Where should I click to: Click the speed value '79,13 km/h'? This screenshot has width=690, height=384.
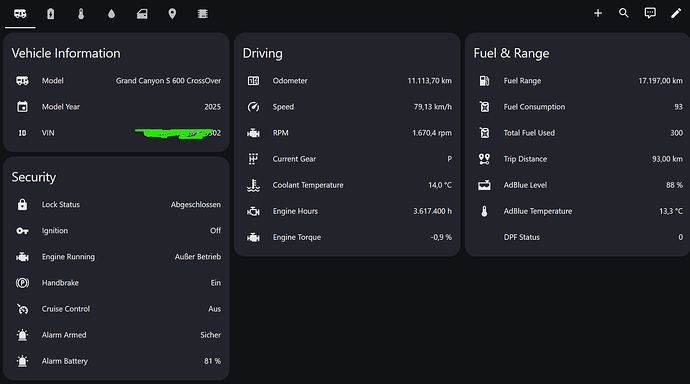tap(433, 107)
